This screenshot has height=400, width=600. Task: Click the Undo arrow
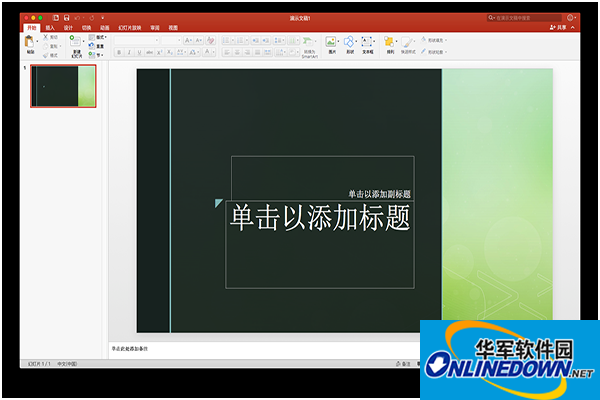[77, 18]
